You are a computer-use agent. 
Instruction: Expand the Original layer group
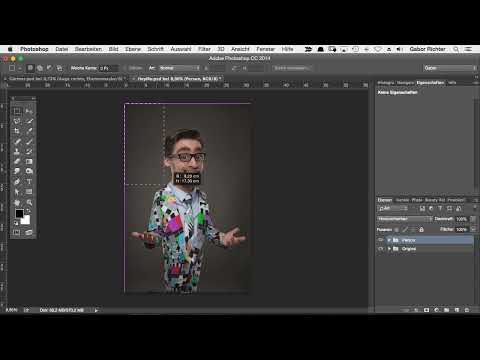coord(389,249)
